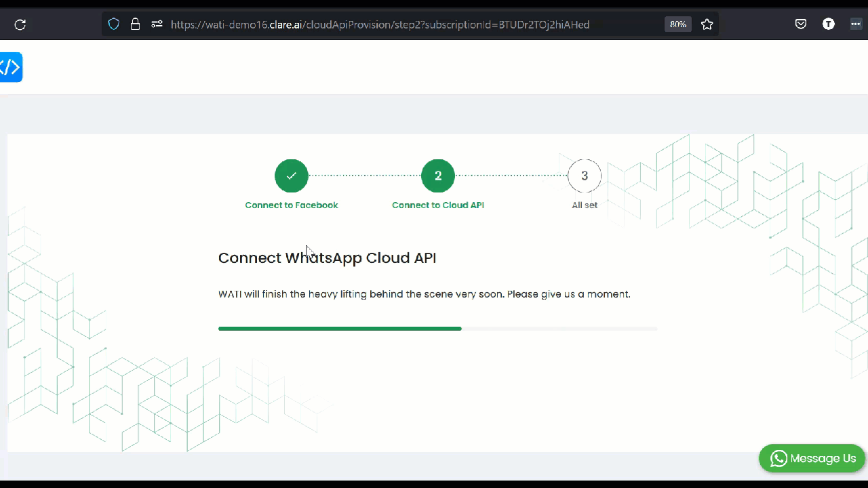Viewport: 868px width, 488px height.
Task: Open the shield tracking protection icon
Action: point(114,24)
